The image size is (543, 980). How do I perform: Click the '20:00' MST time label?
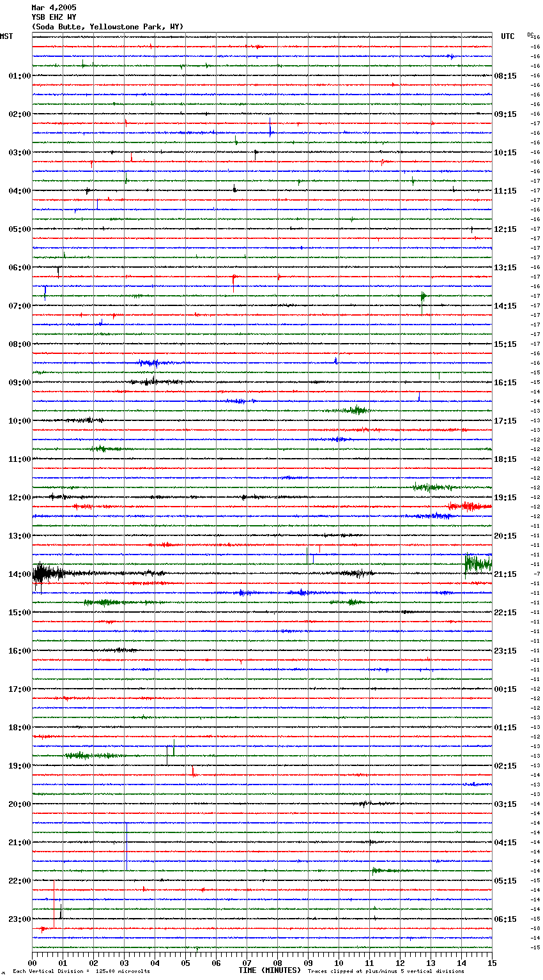pos(20,804)
